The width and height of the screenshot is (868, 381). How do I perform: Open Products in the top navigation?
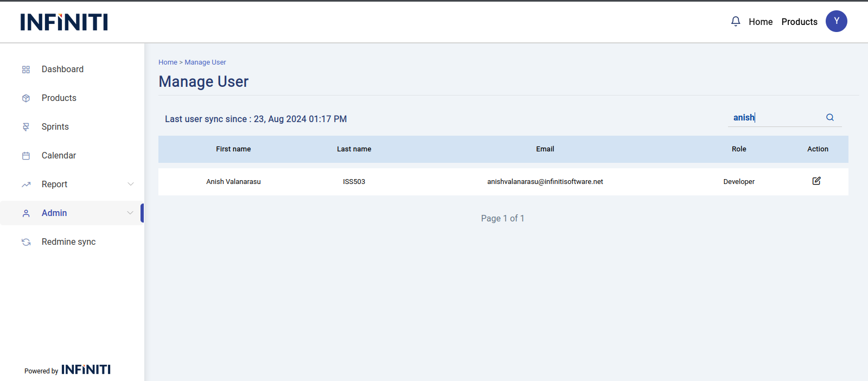tap(799, 22)
